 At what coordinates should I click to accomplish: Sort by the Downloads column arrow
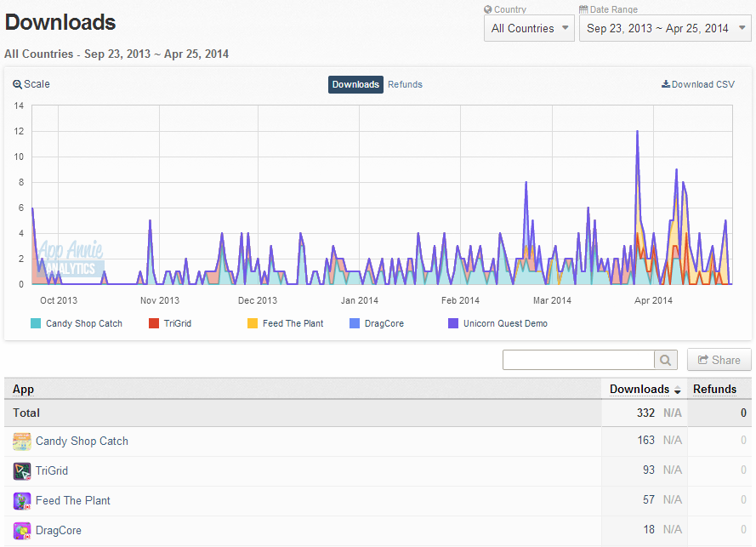678,390
